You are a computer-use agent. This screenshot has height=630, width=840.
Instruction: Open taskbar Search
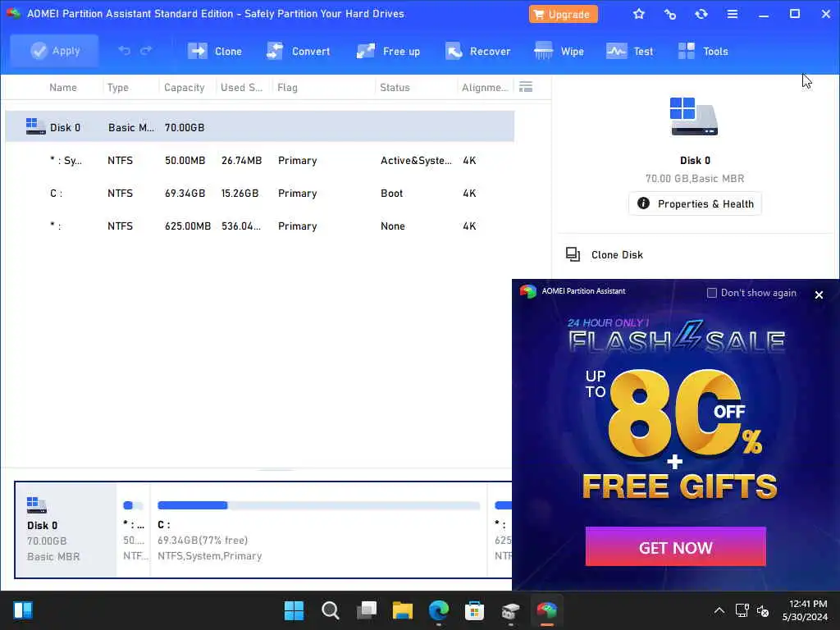(x=330, y=610)
